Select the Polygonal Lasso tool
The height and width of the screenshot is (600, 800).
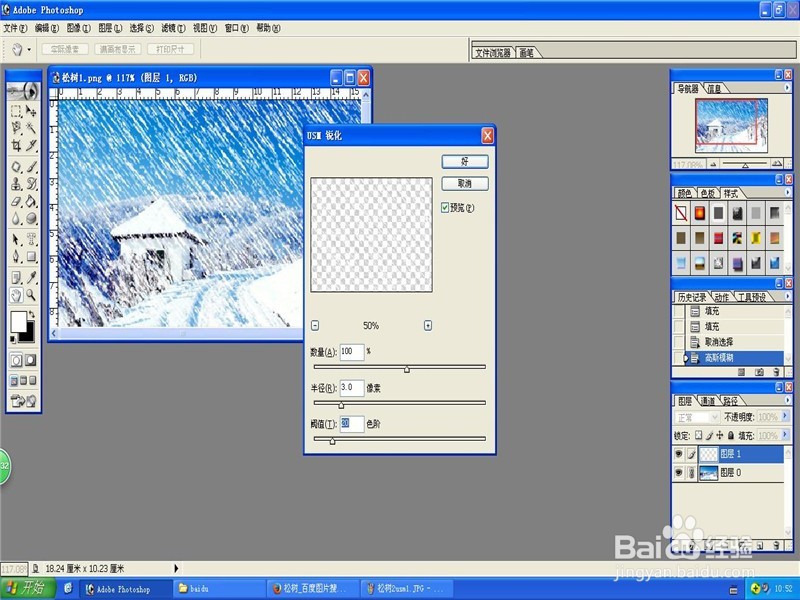click(x=16, y=128)
